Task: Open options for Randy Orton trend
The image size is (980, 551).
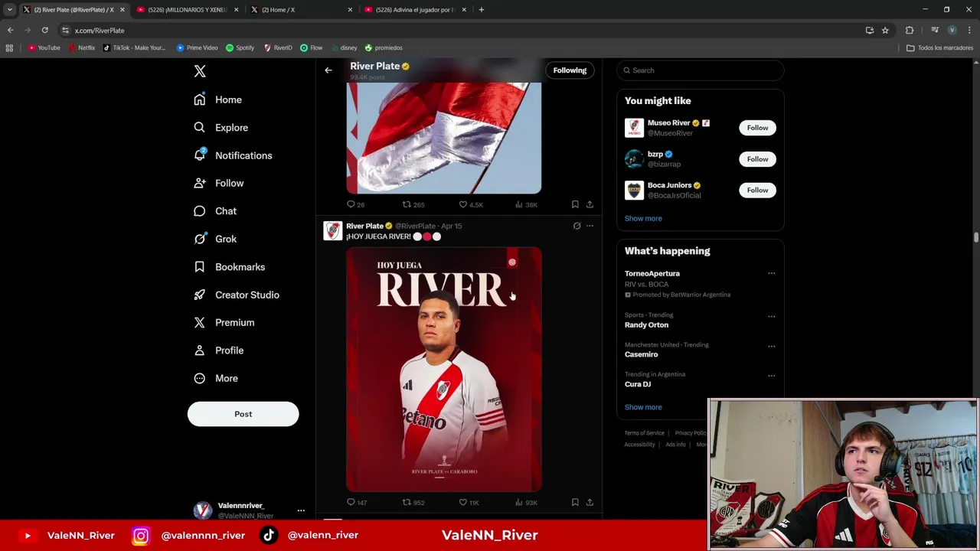Action: point(771,315)
